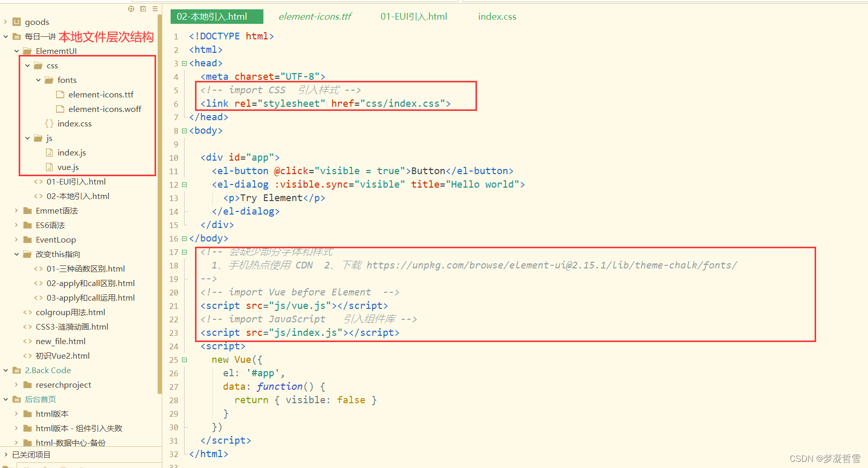This screenshot has height=468, width=868.
Task: Click the index.js script file icon
Action: [x=49, y=152]
